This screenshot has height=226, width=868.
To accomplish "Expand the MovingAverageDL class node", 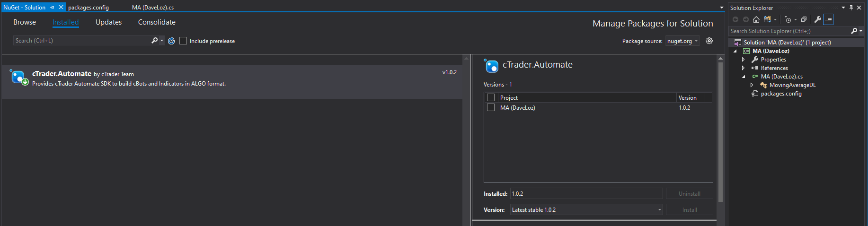I will (752, 85).
